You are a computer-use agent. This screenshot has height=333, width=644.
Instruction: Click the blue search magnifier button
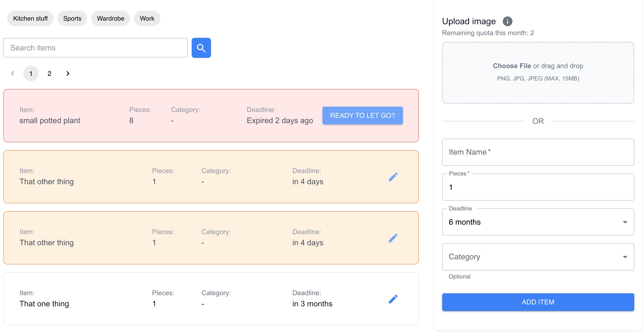click(x=201, y=48)
